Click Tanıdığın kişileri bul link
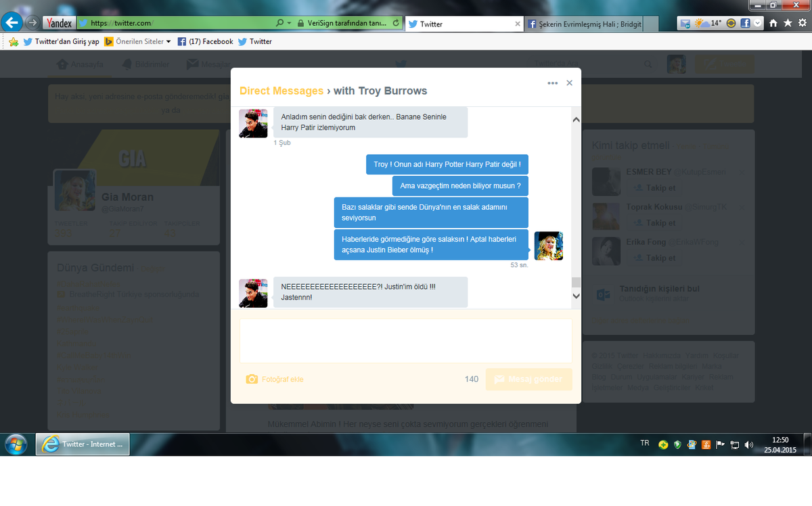The width and height of the screenshot is (812, 506). (659, 288)
